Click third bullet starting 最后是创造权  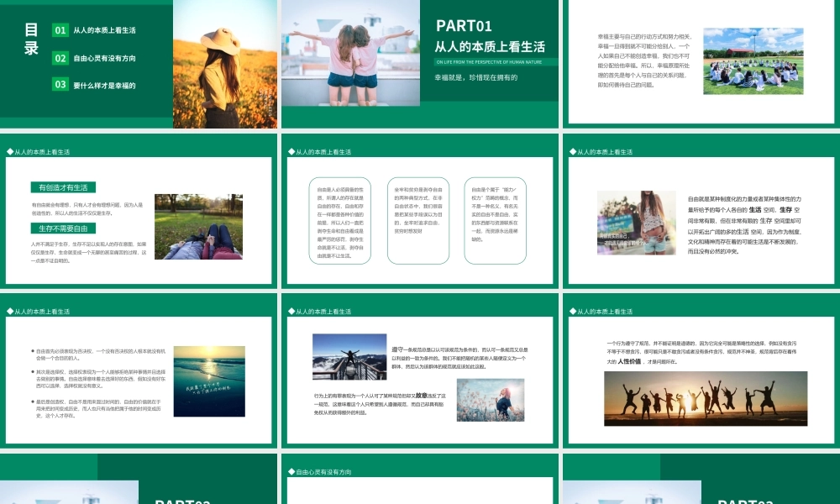98,408
